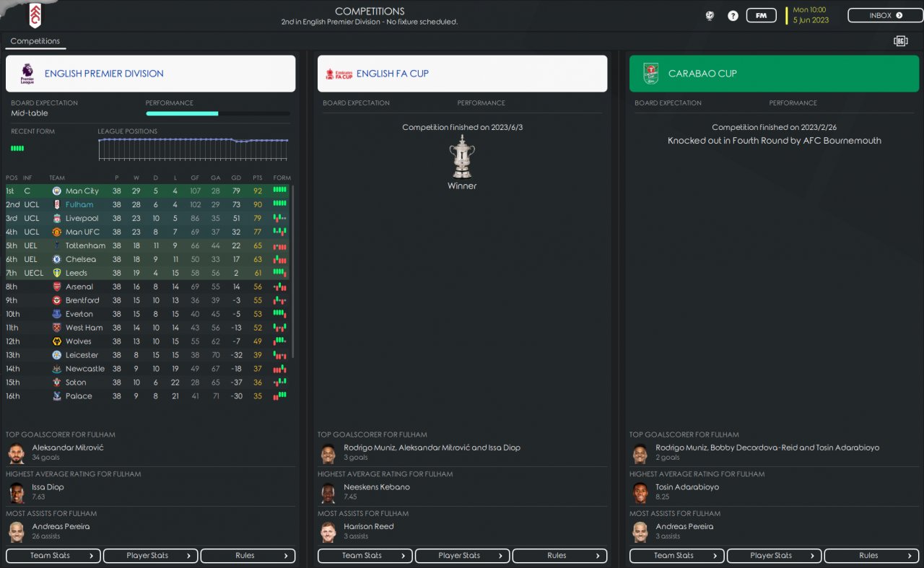This screenshot has width=924, height=568.
Task: Open the FM menu button
Action: [761, 15]
